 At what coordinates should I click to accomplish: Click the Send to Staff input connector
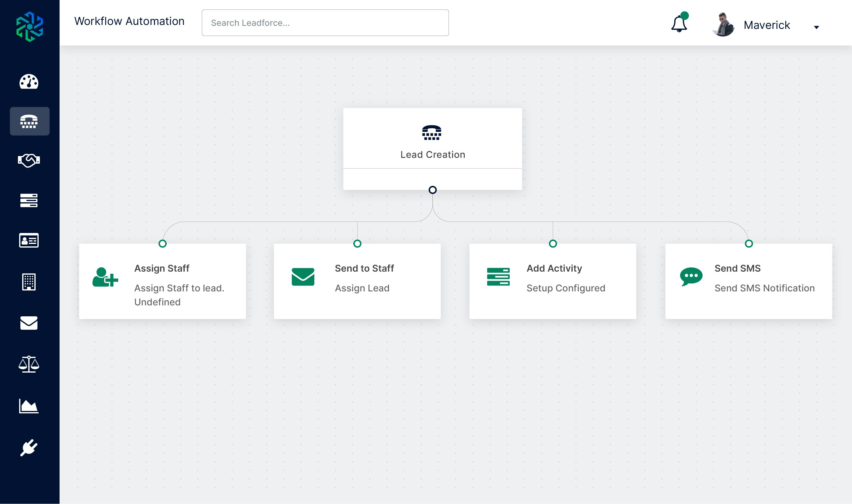357,244
